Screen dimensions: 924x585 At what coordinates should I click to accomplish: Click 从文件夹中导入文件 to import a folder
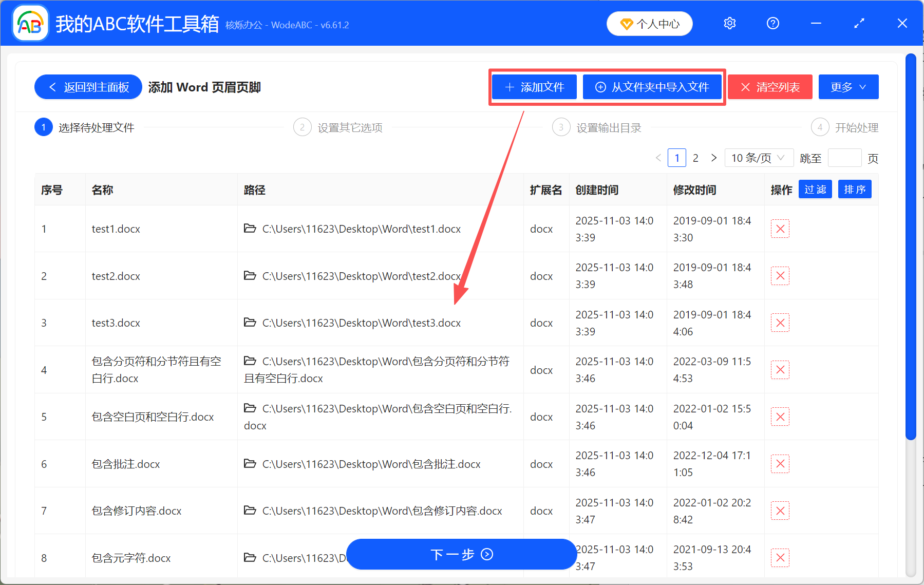(x=653, y=87)
